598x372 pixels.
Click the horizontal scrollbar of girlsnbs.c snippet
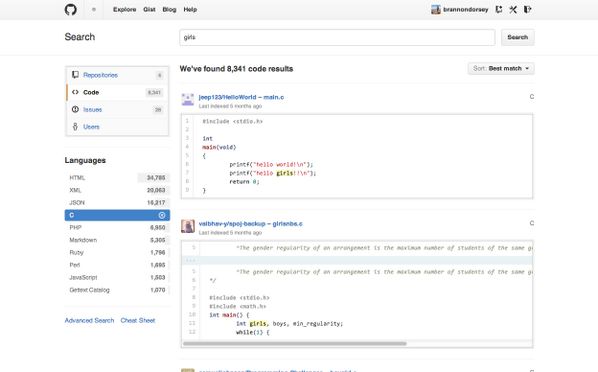tap(295, 344)
